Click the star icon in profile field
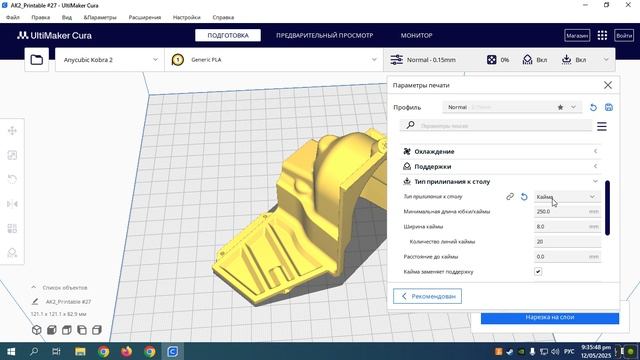 click(x=560, y=107)
